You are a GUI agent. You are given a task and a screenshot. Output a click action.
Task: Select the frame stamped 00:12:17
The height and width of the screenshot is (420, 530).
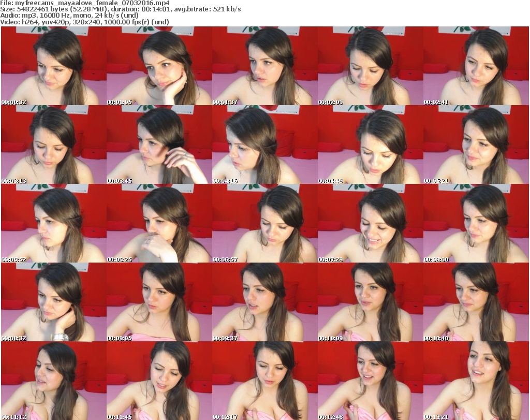[264, 381]
